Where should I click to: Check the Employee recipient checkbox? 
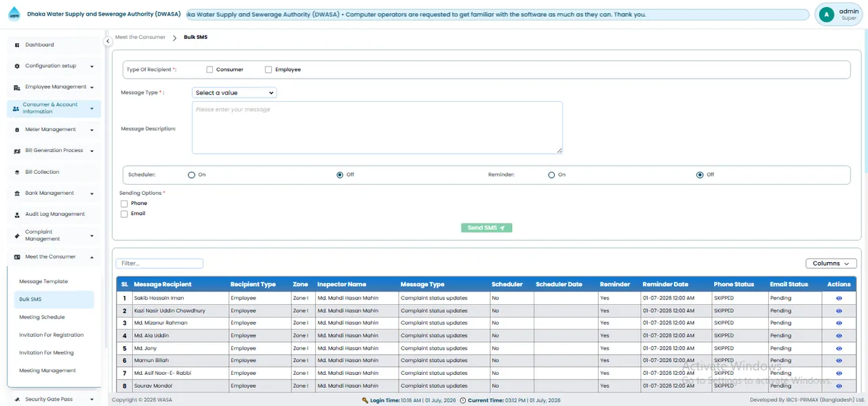tap(269, 69)
